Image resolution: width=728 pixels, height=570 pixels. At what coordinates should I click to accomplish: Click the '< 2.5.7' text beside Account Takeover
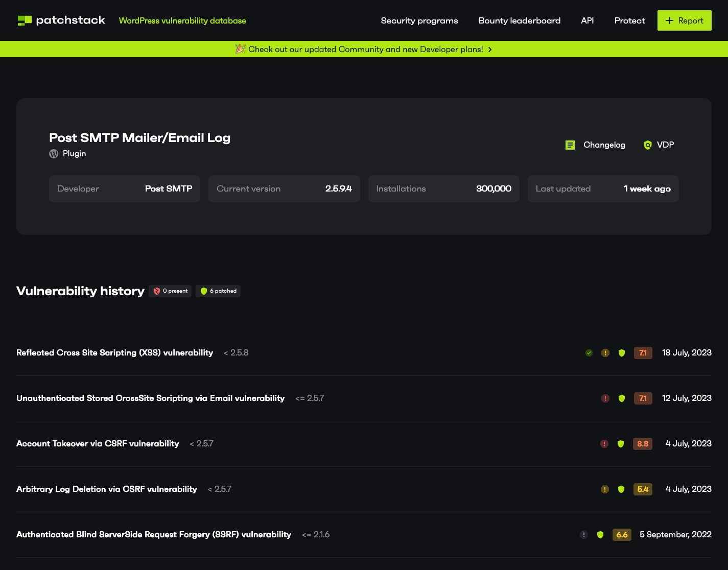pos(202,444)
